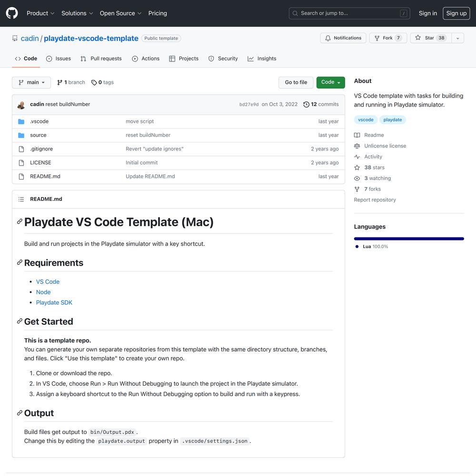
Task: Click the search magnifier icon
Action: point(295,13)
